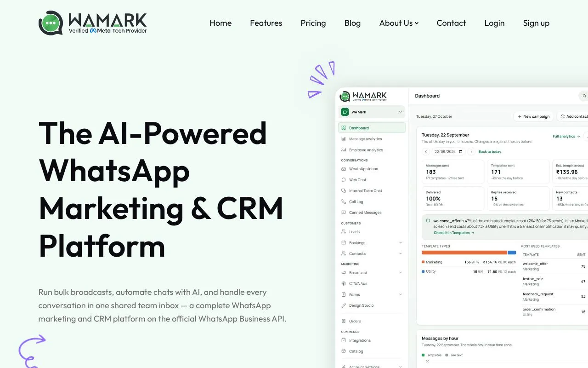Click the Leads people icon
Image resolution: width=588 pixels, height=368 pixels.
[344, 232]
